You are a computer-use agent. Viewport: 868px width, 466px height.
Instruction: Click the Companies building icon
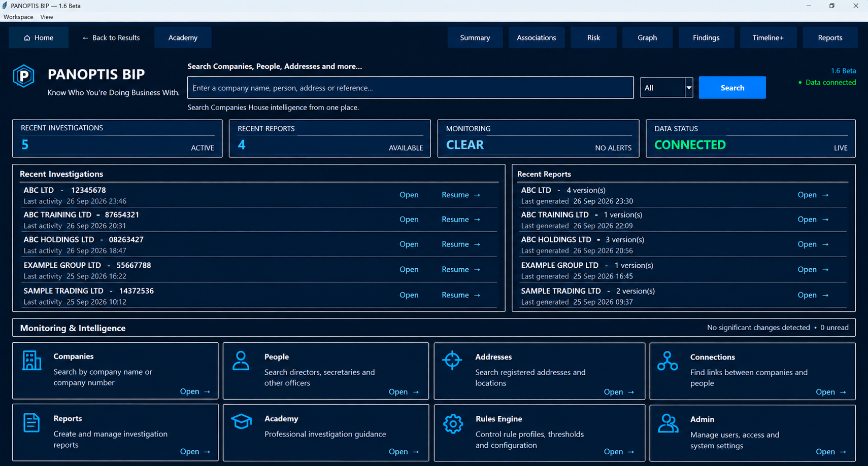(x=31, y=361)
